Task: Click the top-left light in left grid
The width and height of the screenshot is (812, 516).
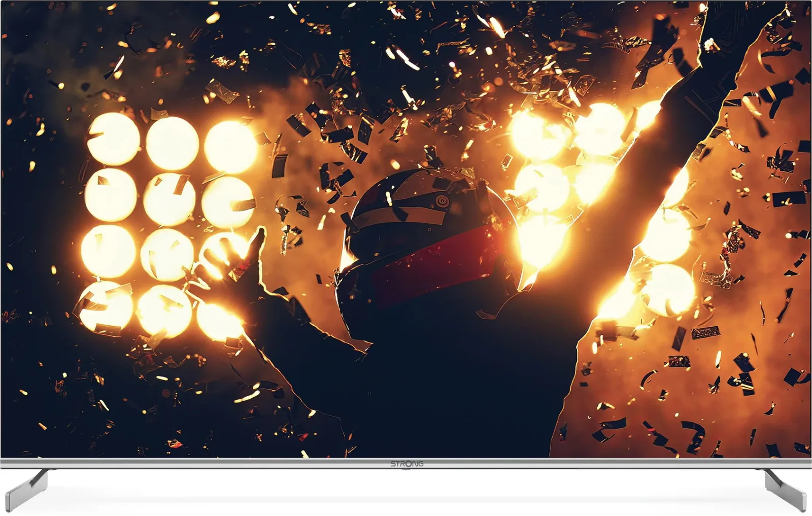Action: 113,139
